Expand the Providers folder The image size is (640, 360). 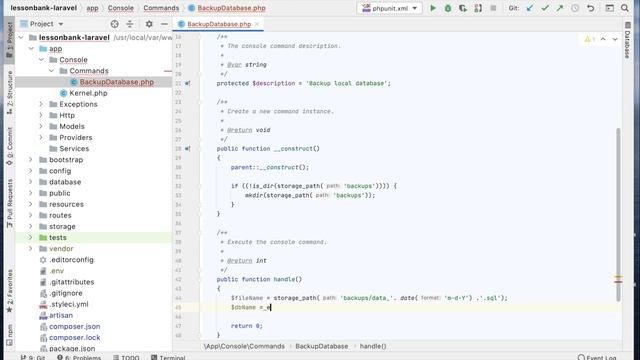41,138
